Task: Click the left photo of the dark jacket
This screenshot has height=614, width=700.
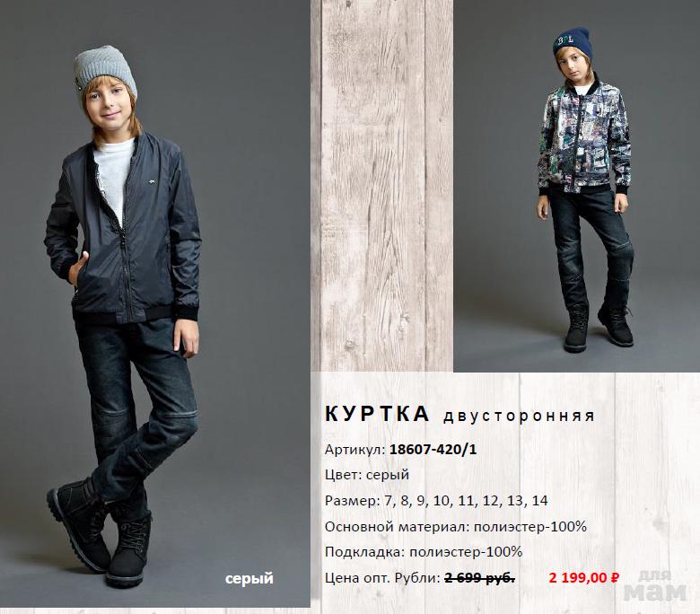Action: click(x=155, y=303)
